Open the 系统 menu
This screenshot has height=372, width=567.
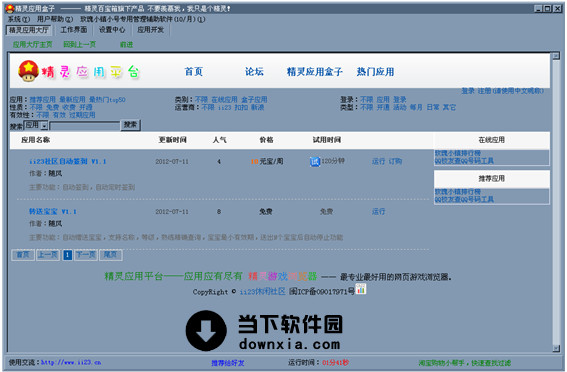click(18, 19)
